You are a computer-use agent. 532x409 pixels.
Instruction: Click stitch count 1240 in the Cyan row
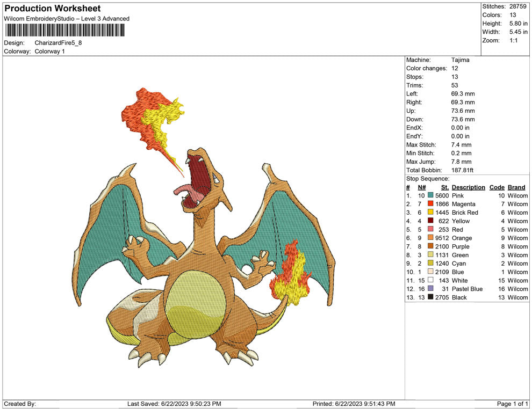pyautogui.click(x=442, y=263)
